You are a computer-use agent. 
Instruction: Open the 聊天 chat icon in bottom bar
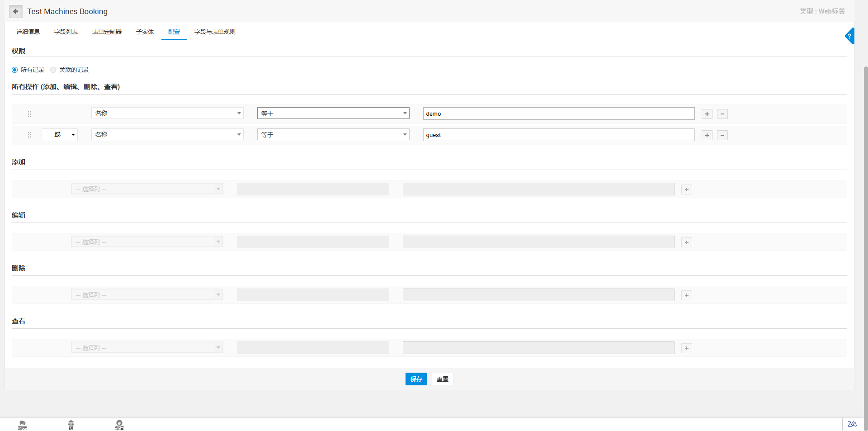(23, 425)
